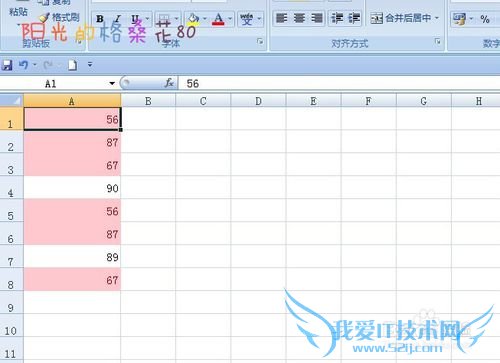
Task: Click cell A1 containing 56
Action: (72, 119)
